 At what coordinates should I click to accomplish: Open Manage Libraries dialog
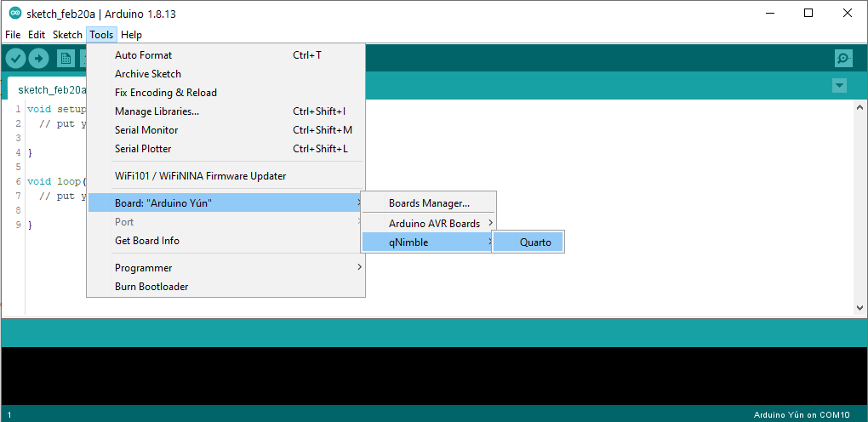157,111
